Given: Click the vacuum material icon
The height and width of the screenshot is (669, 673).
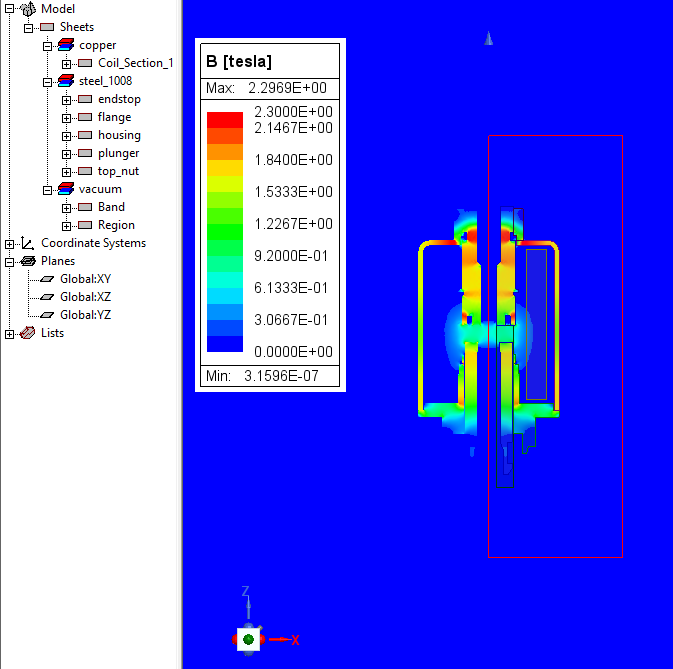Looking at the screenshot, I should [66, 189].
